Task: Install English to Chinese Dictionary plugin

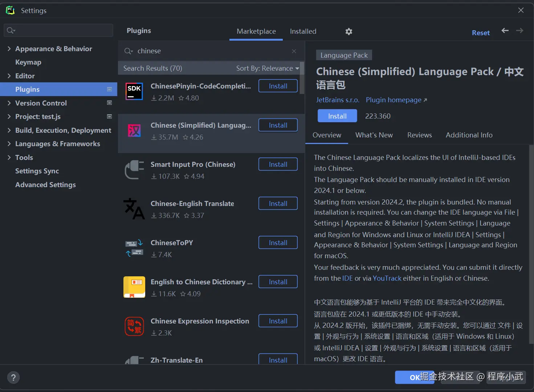Action: tap(278, 282)
